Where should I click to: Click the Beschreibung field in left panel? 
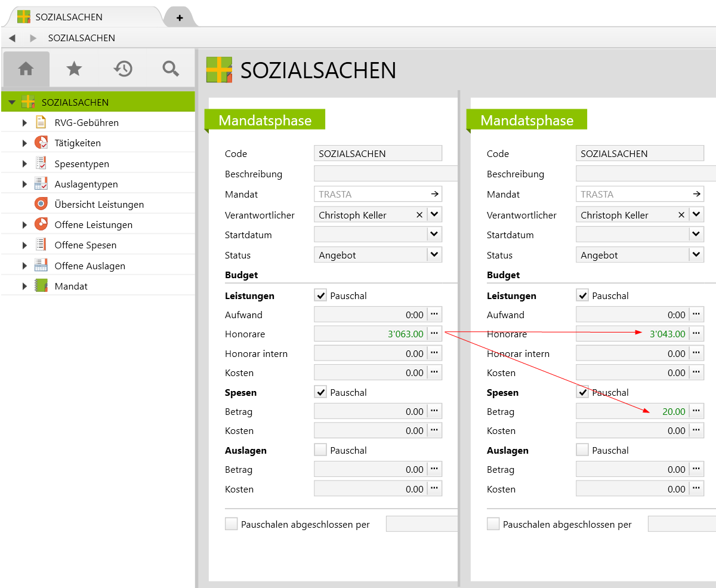385,174
